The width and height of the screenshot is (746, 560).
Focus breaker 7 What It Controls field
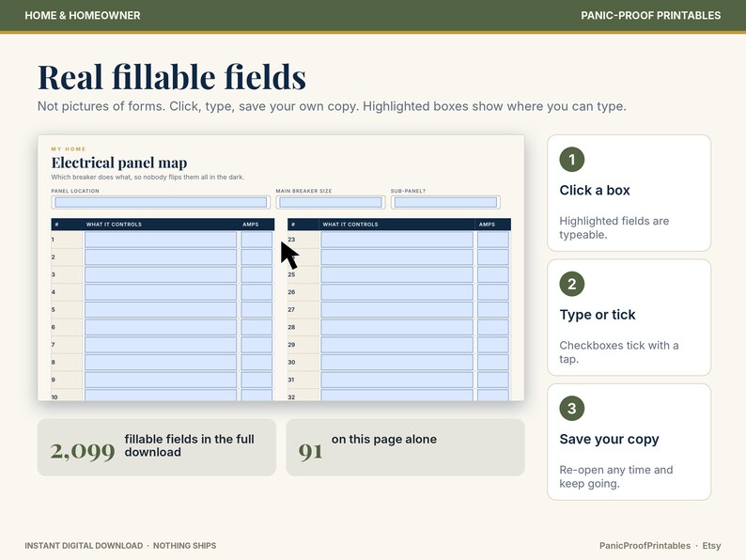[x=161, y=345]
